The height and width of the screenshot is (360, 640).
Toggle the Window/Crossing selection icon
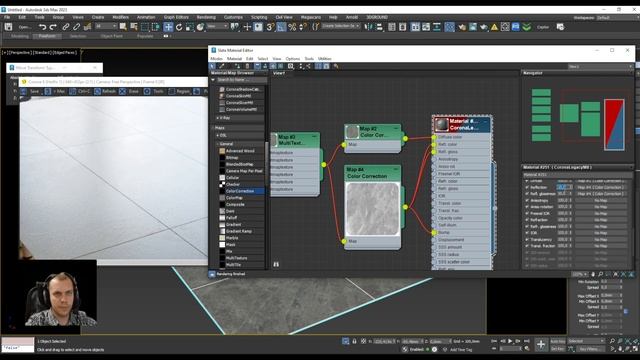[x=156, y=27]
